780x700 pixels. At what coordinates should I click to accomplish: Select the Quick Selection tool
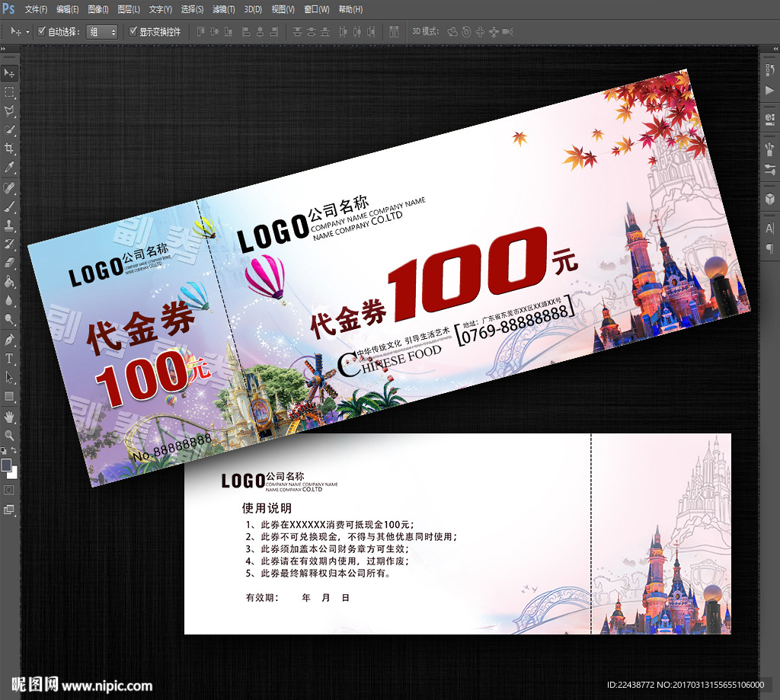click(x=9, y=129)
